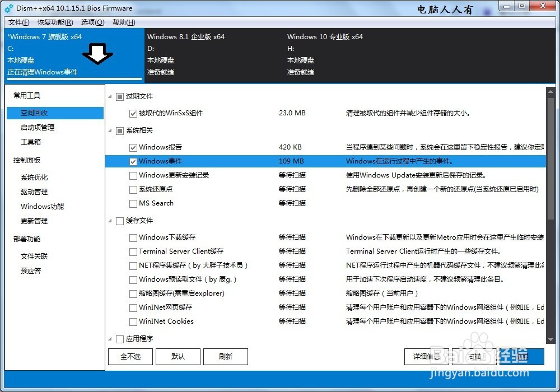
Task: Toggle the 应用程序 group checkbox
Action: click(x=120, y=339)
